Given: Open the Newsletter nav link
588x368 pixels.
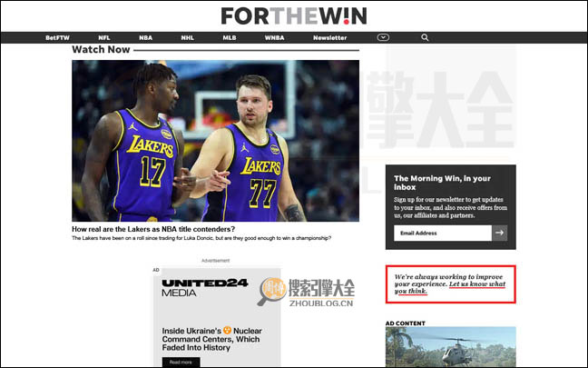Looking at the screenshot, I should point(329,38).
